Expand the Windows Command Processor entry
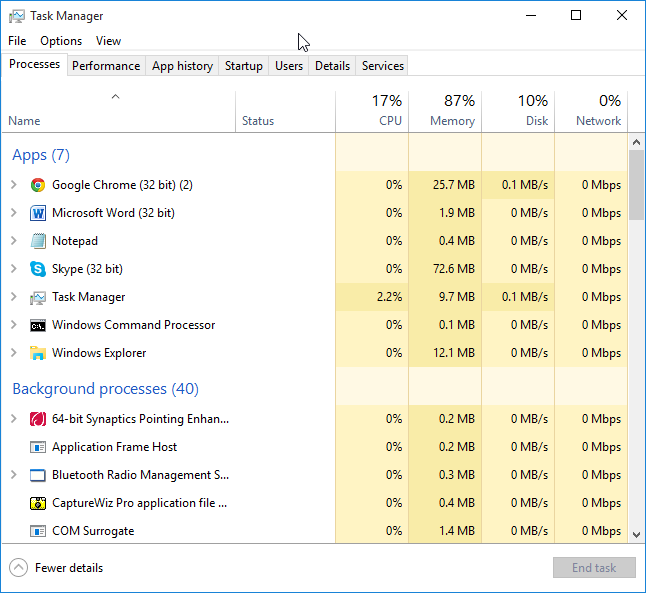 pos(14,325)
